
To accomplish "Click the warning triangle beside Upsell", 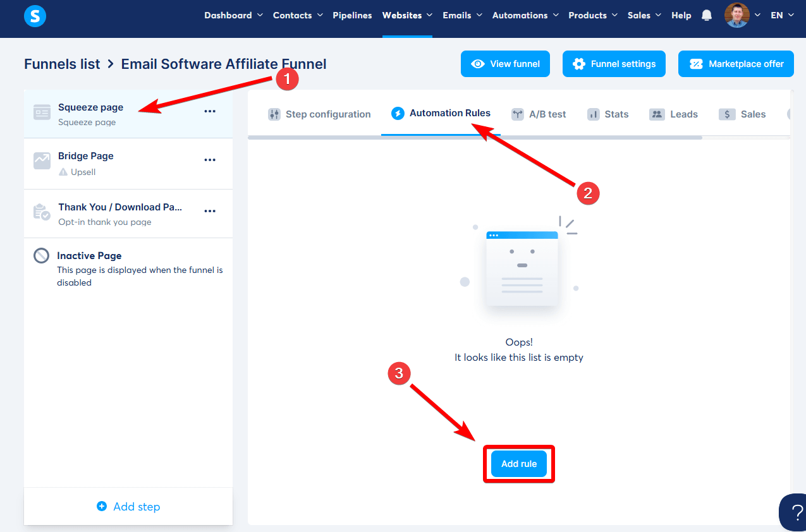I will [x=63, y=172].
